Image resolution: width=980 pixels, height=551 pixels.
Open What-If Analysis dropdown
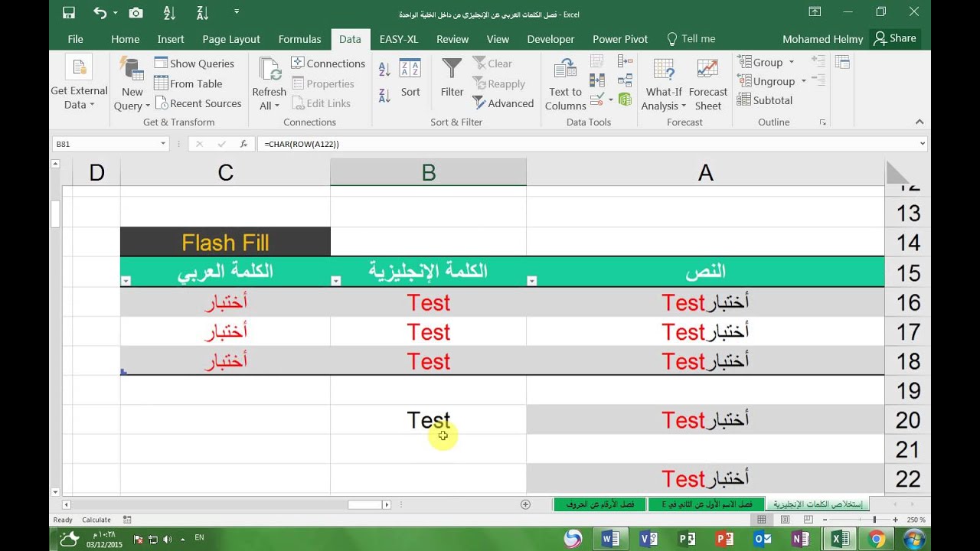(x=664, y=83)
